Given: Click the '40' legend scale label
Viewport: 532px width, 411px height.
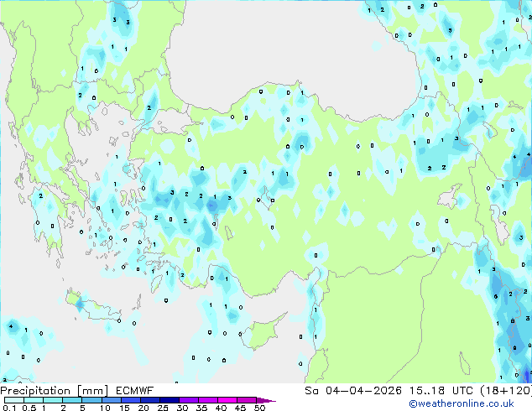Looking at the screenshot, I should 221,408.
